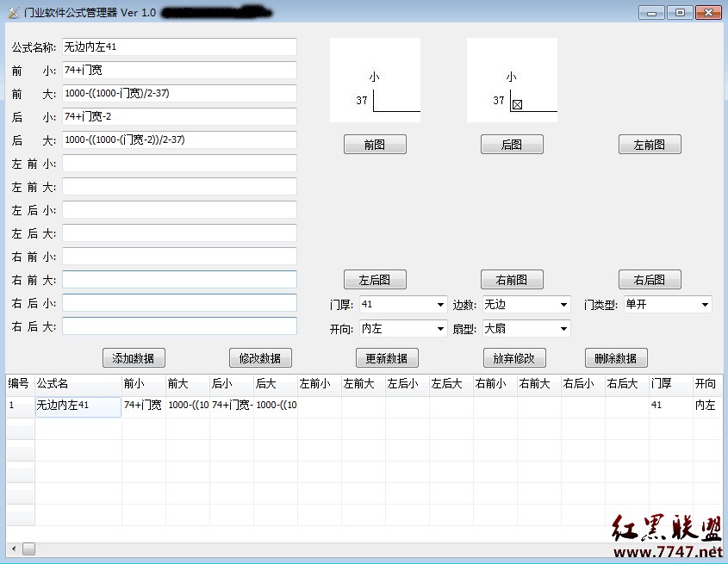This screenshot has height=564, width=728.
Task: Click the 左后小 column header
Action: pos(408,384)
